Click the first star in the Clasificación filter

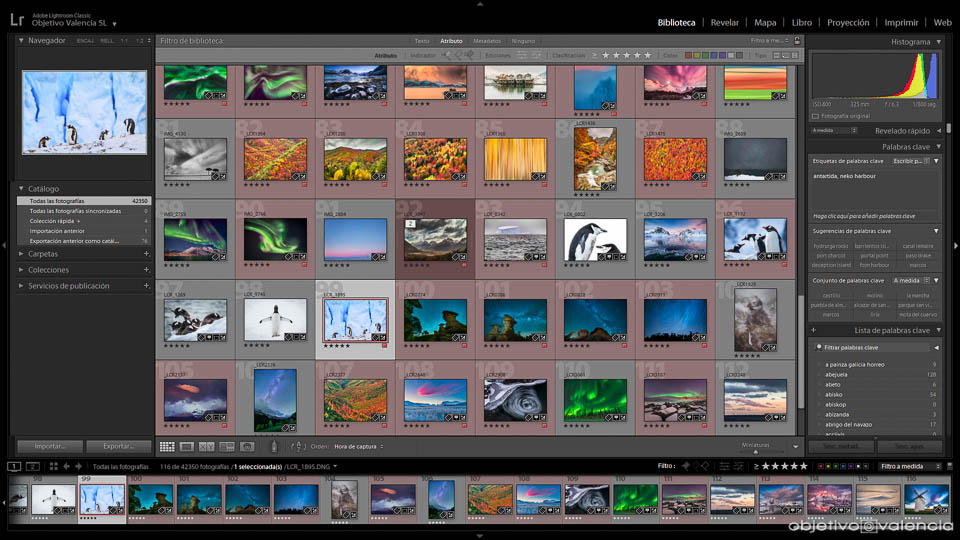606,55
